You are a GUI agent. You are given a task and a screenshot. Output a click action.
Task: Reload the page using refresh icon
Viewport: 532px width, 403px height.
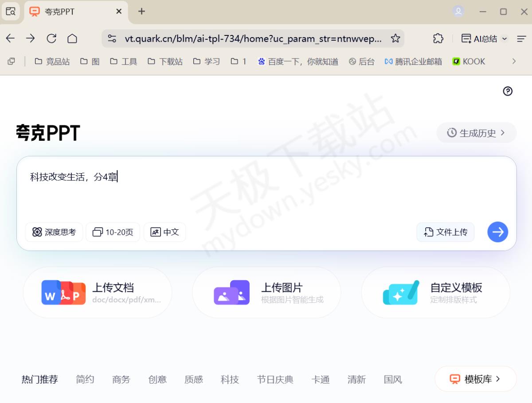click(51, 39)
